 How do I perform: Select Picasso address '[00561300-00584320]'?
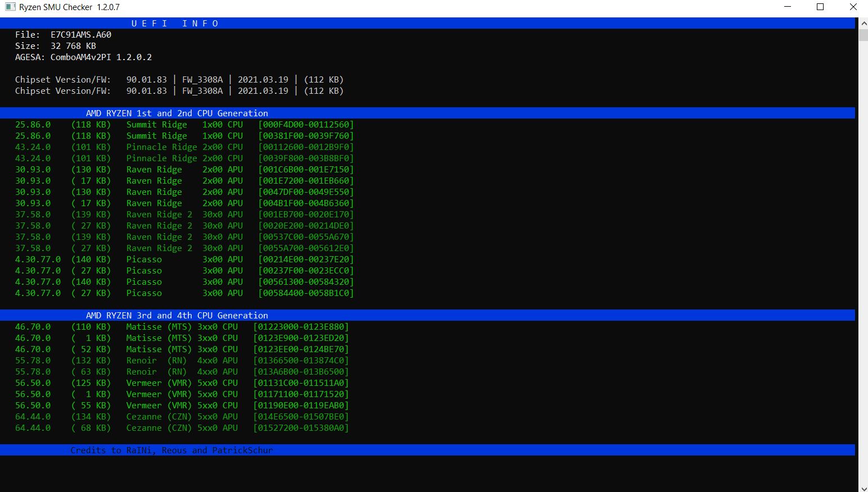306,282
